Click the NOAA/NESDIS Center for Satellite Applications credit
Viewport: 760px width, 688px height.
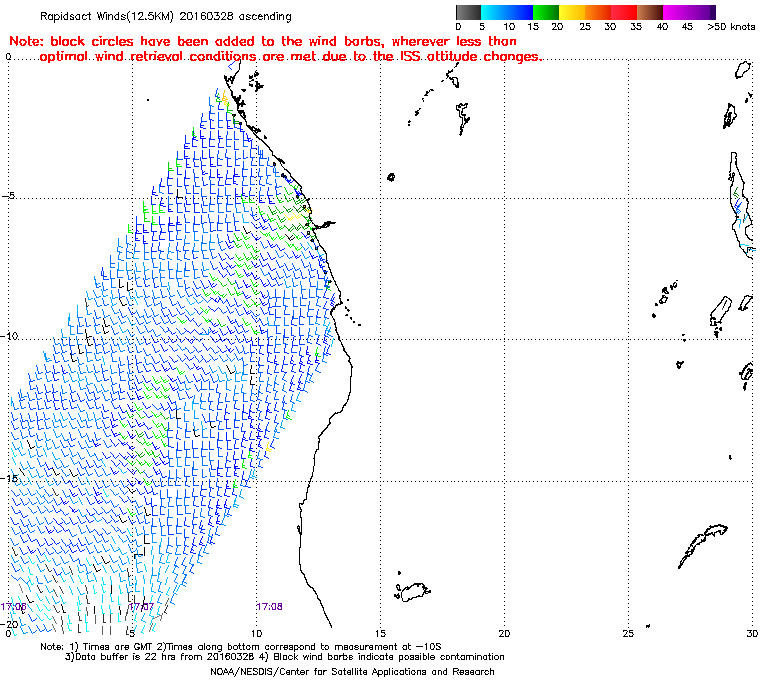[x=352, y=672]
